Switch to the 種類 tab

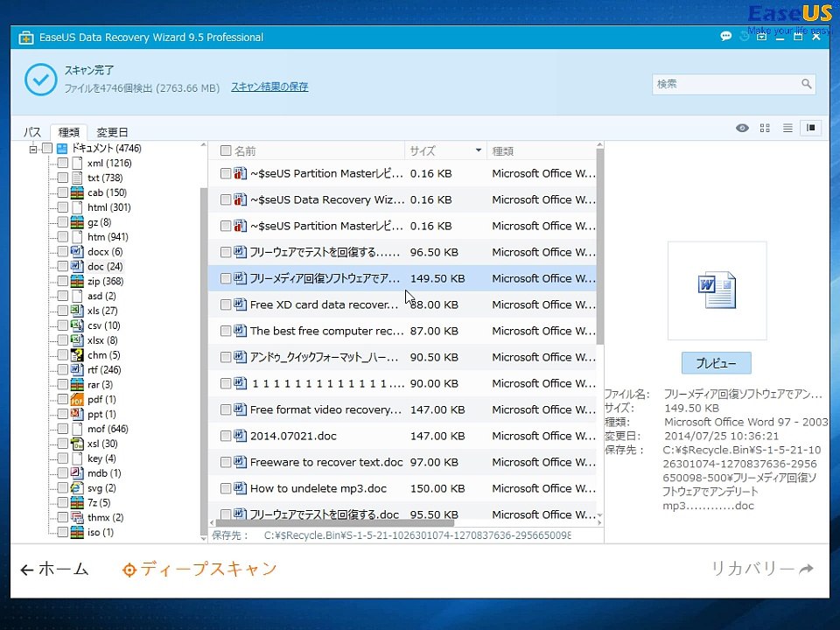(68, 132)
